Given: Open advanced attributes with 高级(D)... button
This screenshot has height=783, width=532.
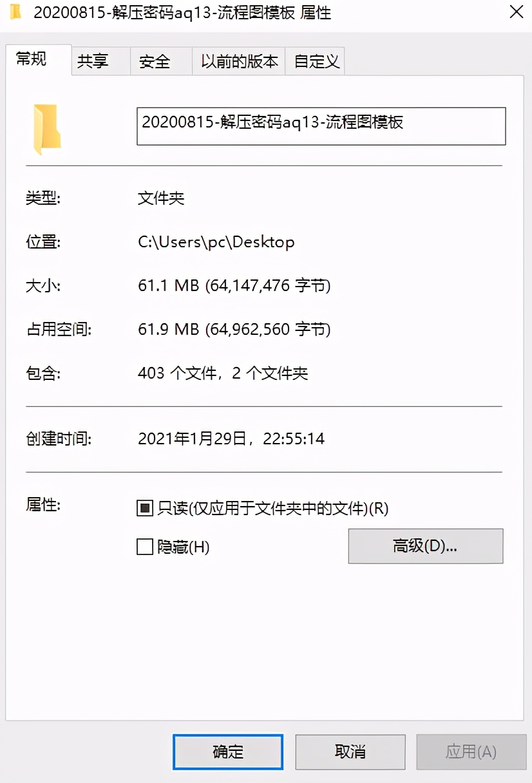Looking at the screenshot, I should [425, 546].
